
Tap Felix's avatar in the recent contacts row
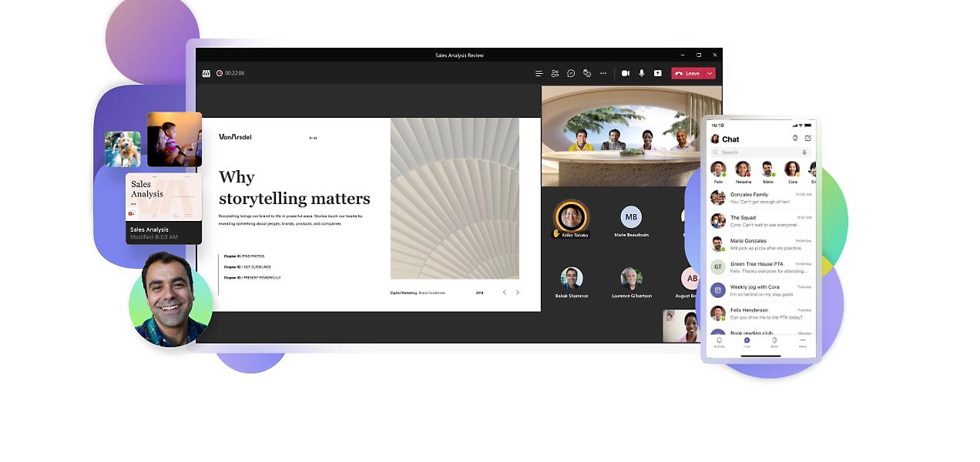click(718, 169)
